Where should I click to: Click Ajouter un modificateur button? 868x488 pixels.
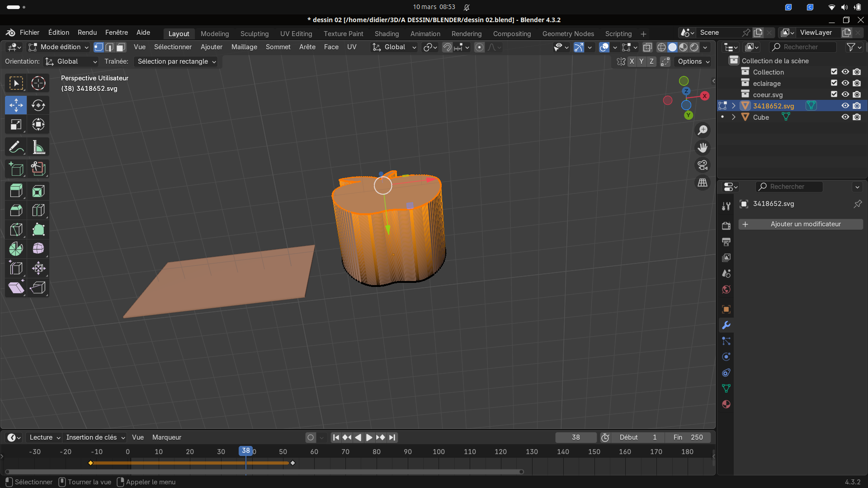pyautogui.click(x=800, y=224)
